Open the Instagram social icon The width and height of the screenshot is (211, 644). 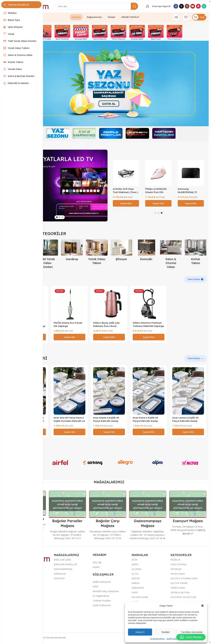coord(187,6)
